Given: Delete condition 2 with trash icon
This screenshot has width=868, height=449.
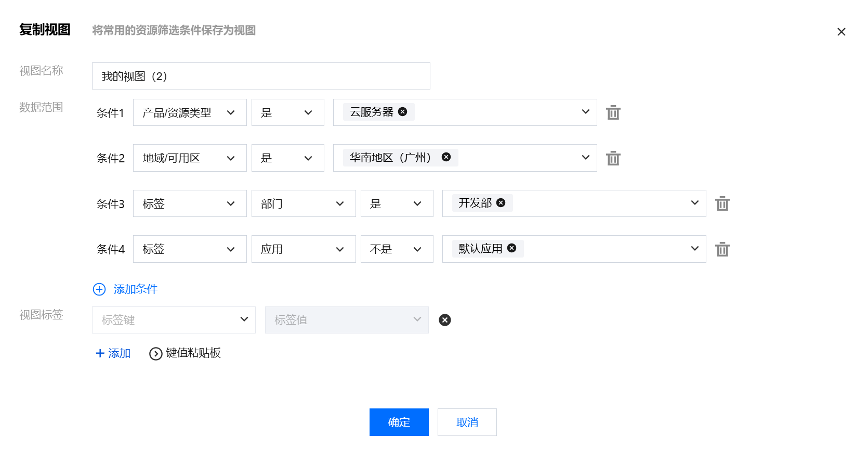Looking at the screenshot, I should [x=613, y=158].
